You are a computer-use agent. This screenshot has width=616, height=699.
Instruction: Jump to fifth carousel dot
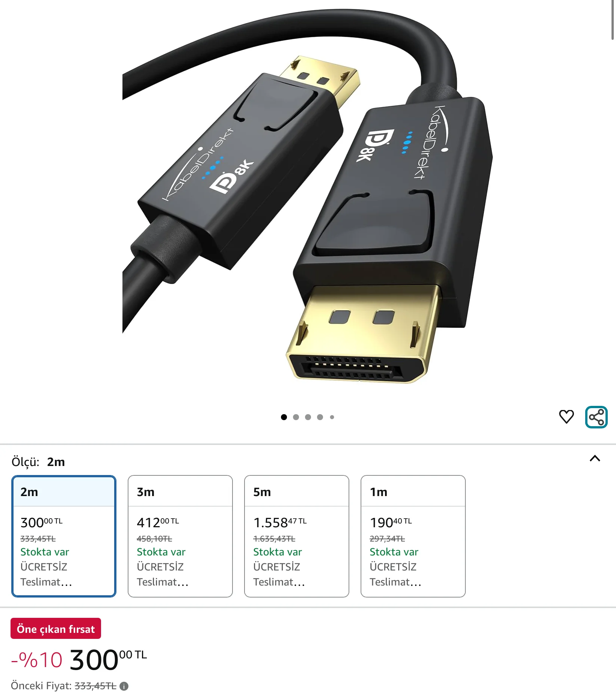[332, 417]
